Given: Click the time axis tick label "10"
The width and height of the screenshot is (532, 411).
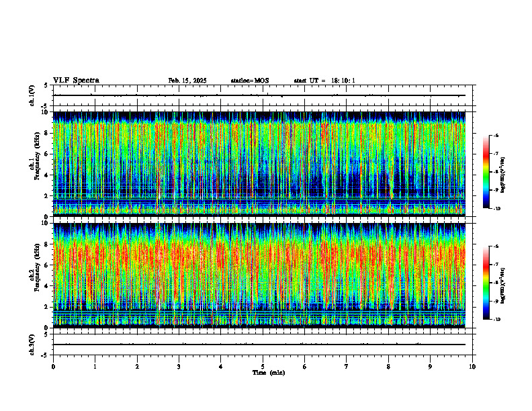Looking at the screenshot, I should point(472,367).
